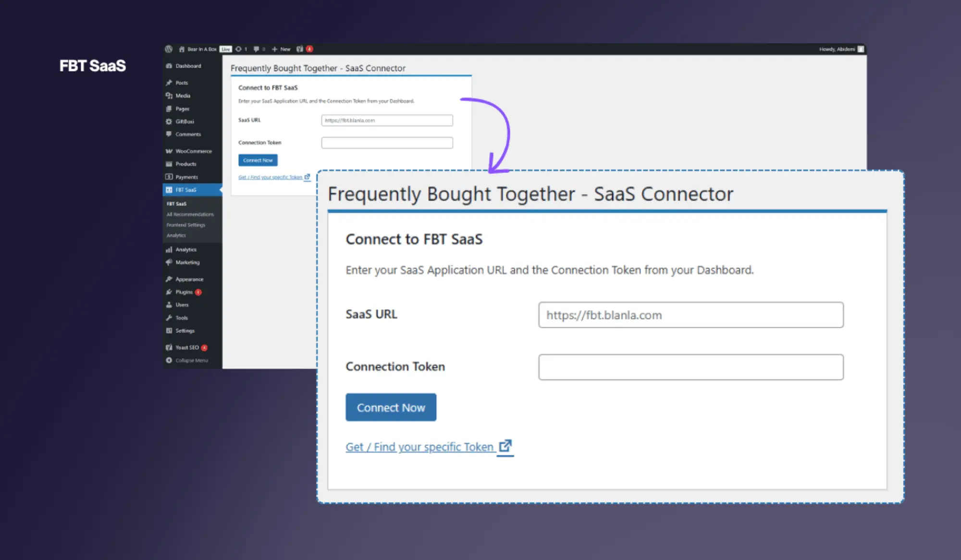Select FBT SaaS in the sidebar
The image size is (961, 560).
[x=184, y=190]
